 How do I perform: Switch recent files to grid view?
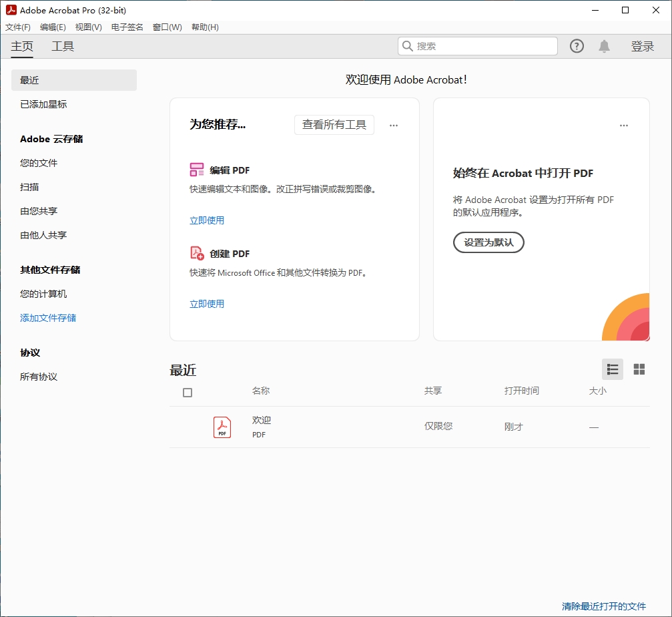pyautogui.click(x=639, y=369)
